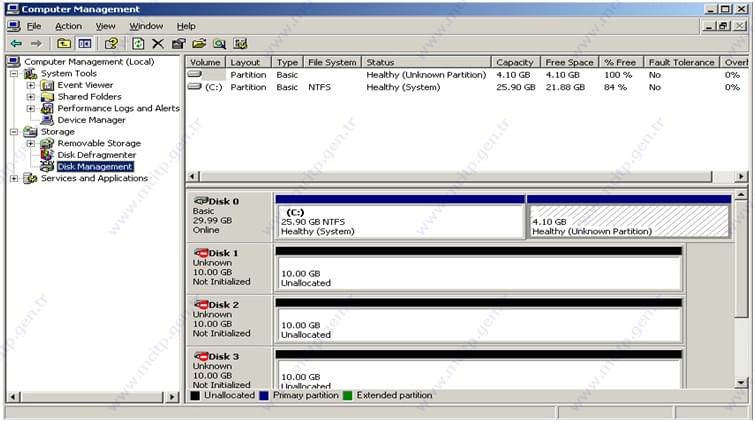Select Disk Defragmenter in the tree
This screenshot has height=422, width=755.
tap(96, 155)
